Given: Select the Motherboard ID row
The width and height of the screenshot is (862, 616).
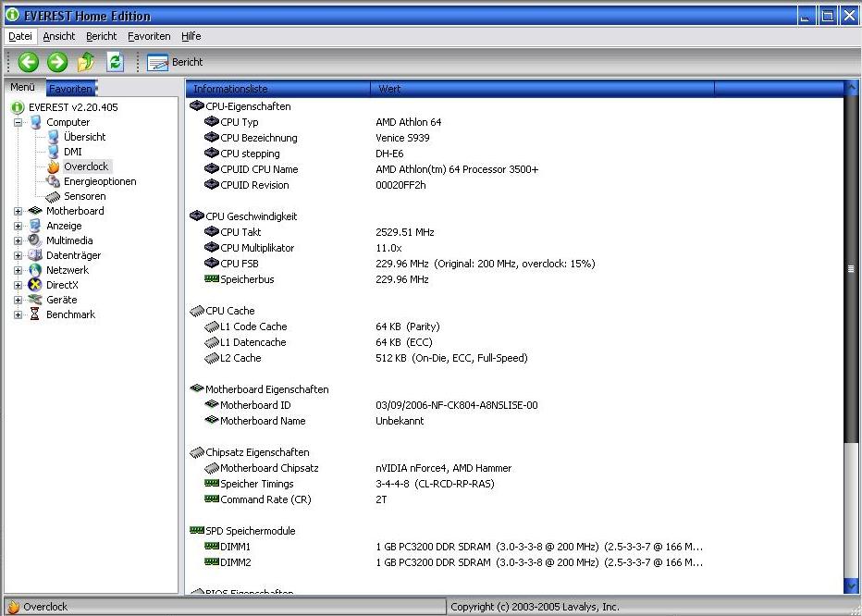Looking at the screenshot, I should (514, 405).
